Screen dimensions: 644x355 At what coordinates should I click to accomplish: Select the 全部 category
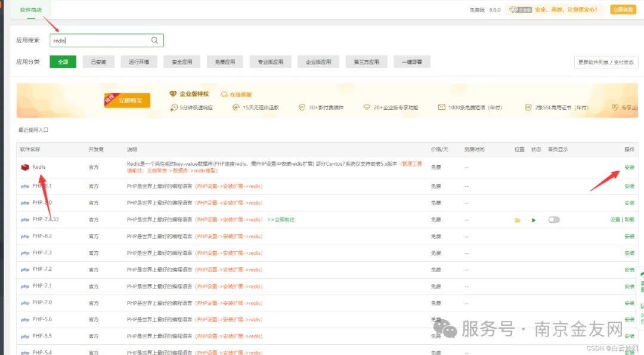pos(63,61)
